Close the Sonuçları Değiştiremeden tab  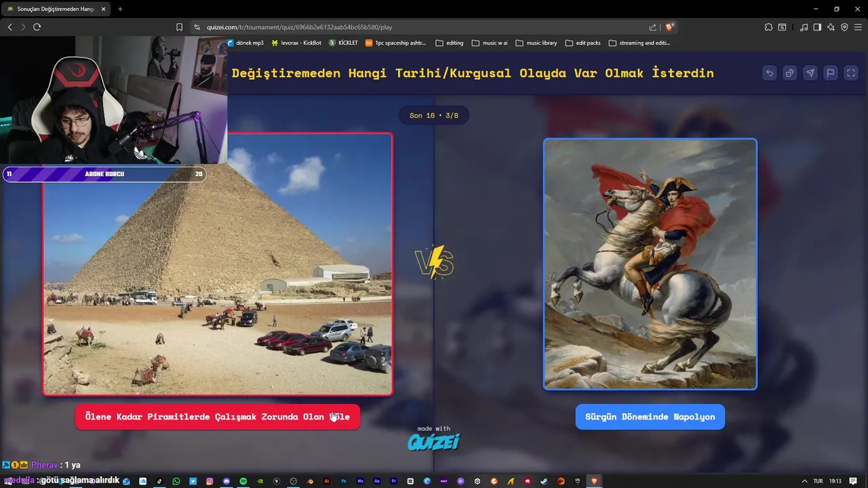pos(104,9)
